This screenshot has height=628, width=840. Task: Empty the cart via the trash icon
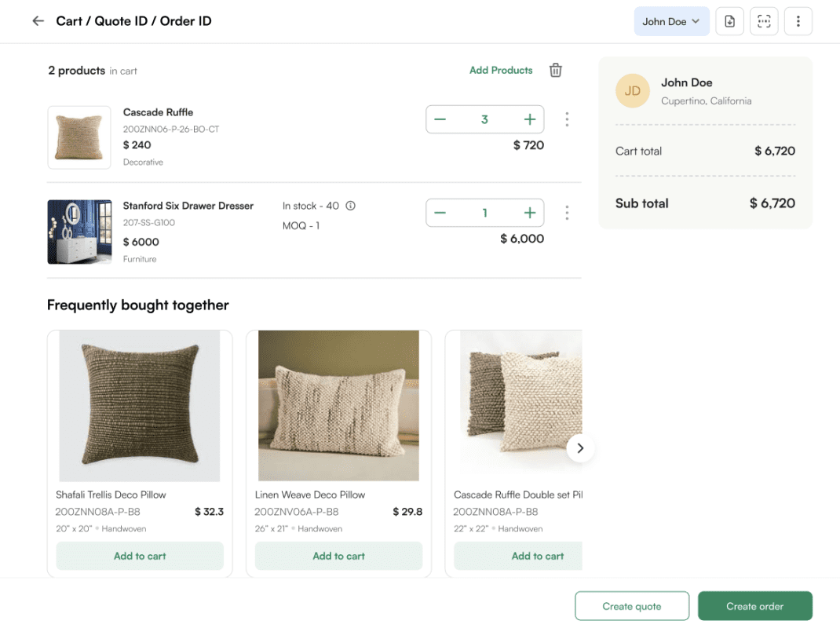tap(555, 70)
